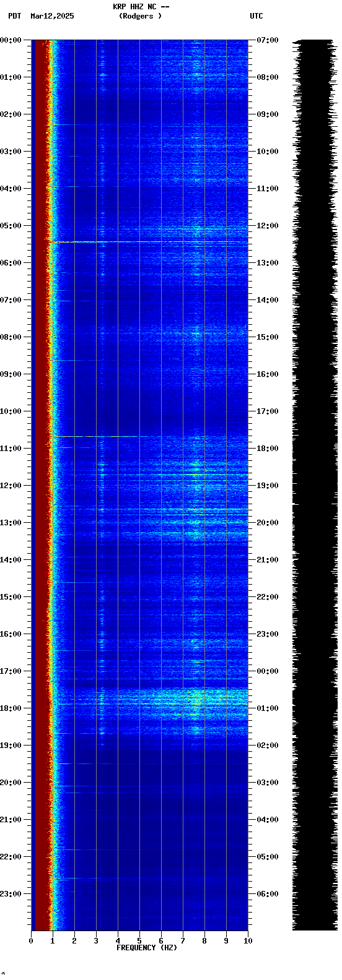
Task: Click the UTC time label '14:00'
Action: click(x=268, y=300)
